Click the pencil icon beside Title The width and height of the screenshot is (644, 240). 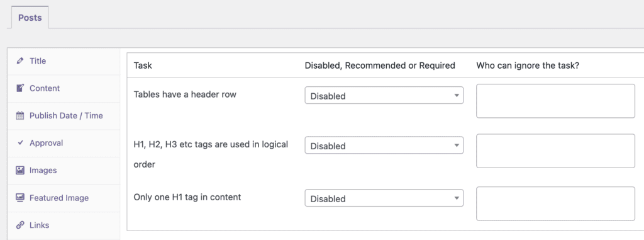(x=19, y=61)
